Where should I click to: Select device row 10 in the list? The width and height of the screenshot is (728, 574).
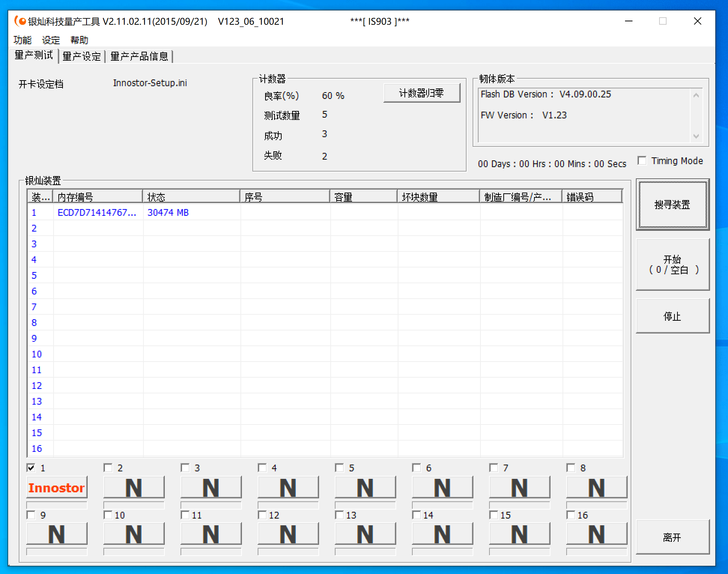click(325, 354)
